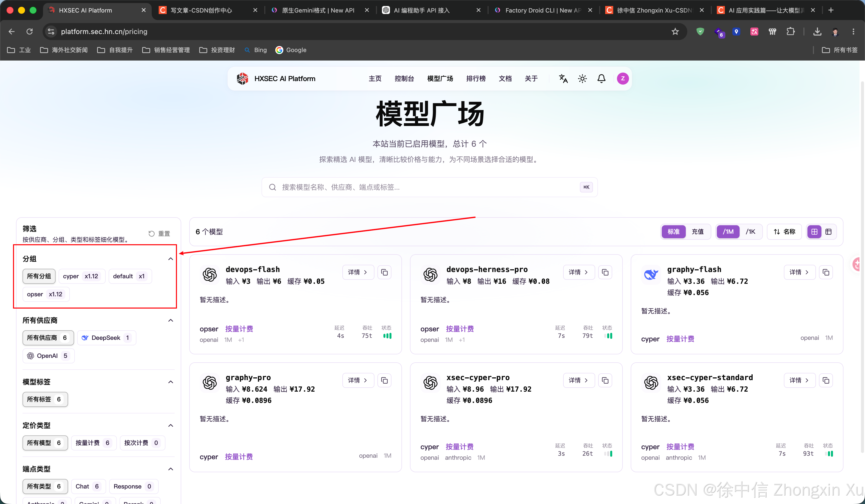This screenshot has width=865, height=504.
Task: Switch price unit to /1K
Action: click(x=750, y=232)
